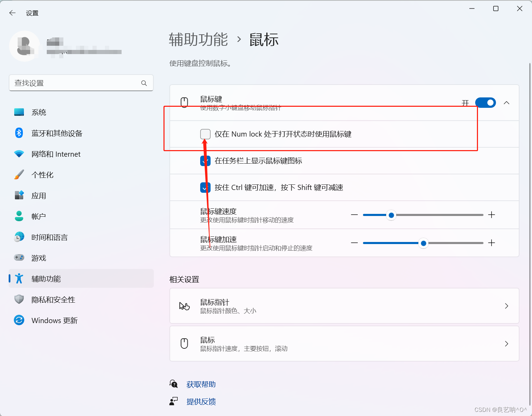Select 个性化 in the sidebar
The image size is (532, 416).
pyautogui.click(x=81, y=175)
